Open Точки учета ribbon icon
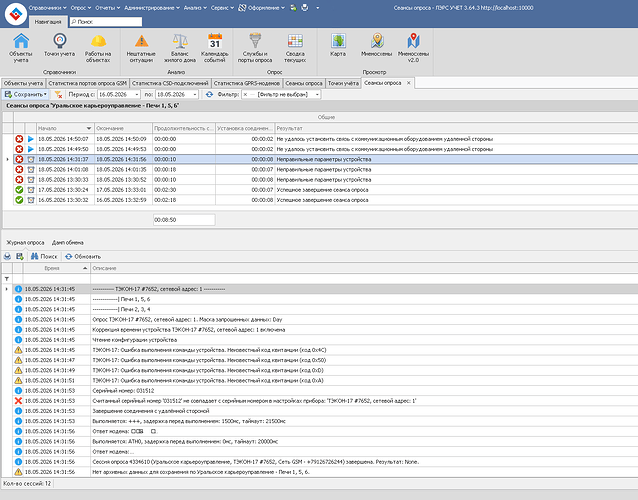Screen dimensions: 638x500 tap(59, 45)
